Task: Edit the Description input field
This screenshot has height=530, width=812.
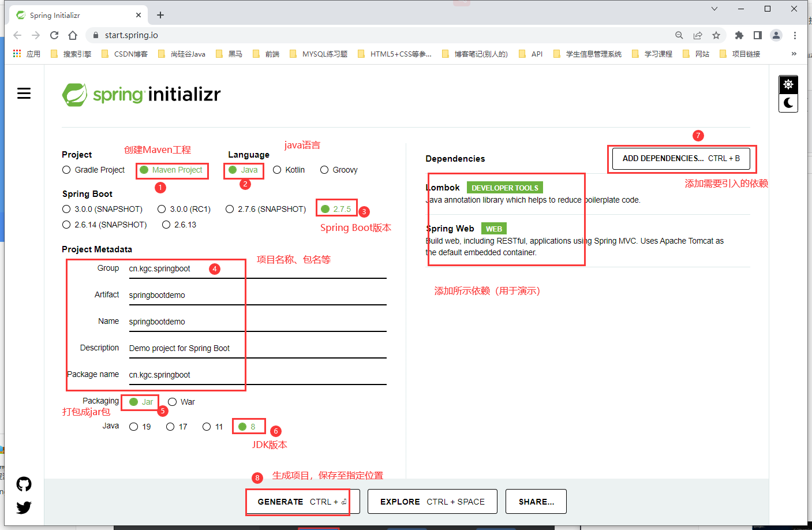Action: click(257, 348)
